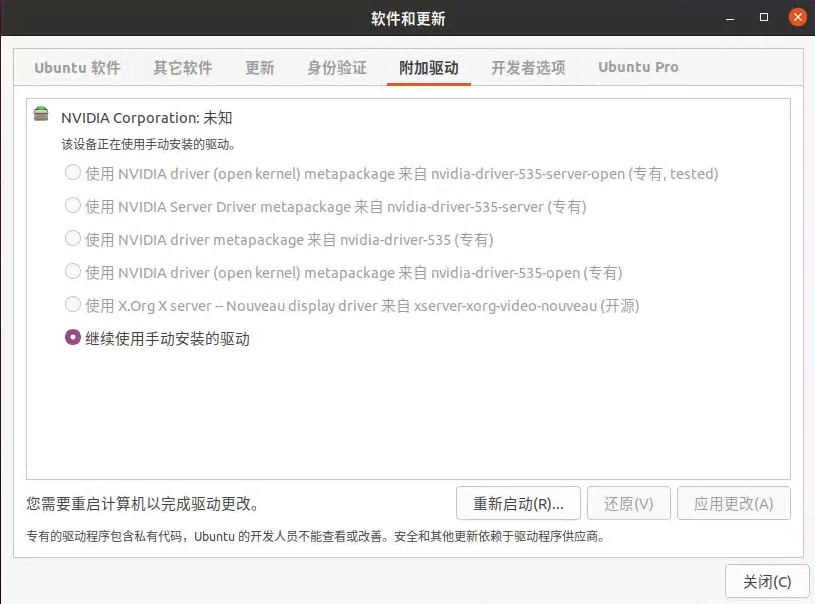
Task: Pick the nvidia-driver-535-open driver radio button
Action: coord(73,272)
